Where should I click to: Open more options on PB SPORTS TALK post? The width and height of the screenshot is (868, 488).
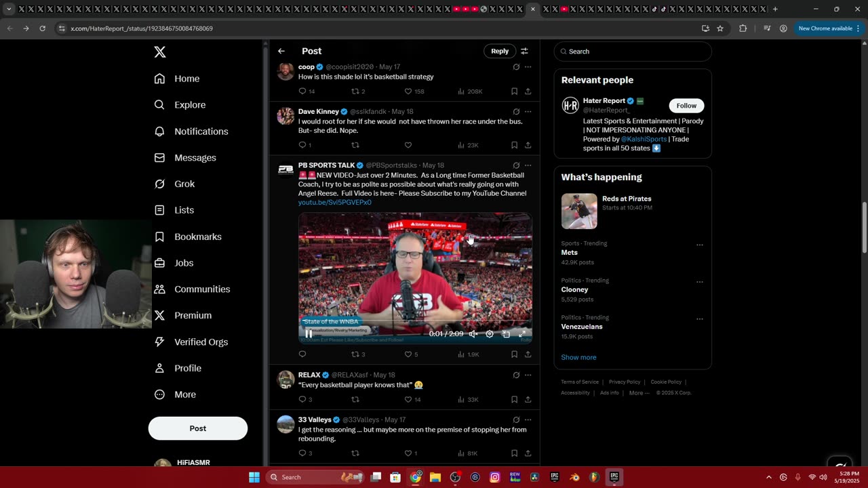click(x=528, y=165)
